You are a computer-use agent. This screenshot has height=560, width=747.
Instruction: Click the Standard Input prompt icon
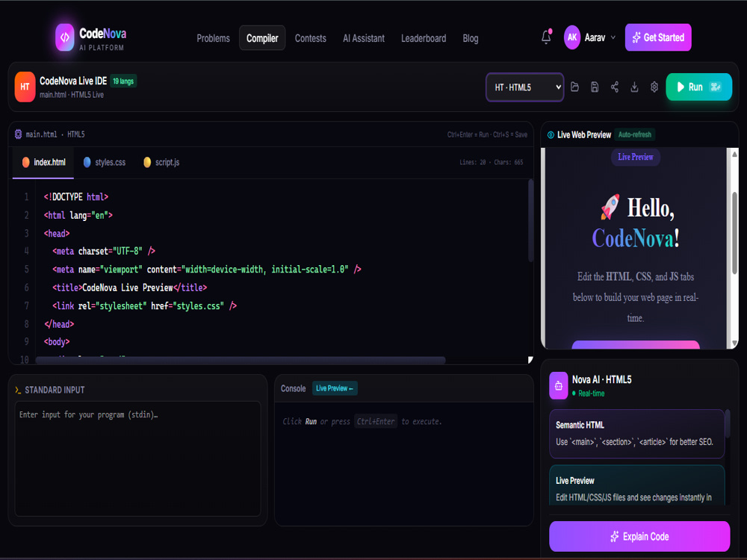coord(18,390)
